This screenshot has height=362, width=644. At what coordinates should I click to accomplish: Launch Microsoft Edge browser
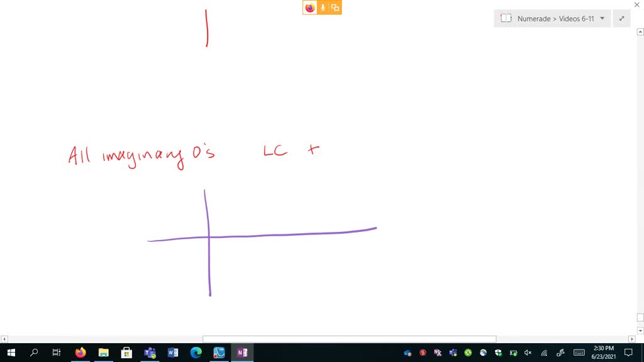coord(196,353)
